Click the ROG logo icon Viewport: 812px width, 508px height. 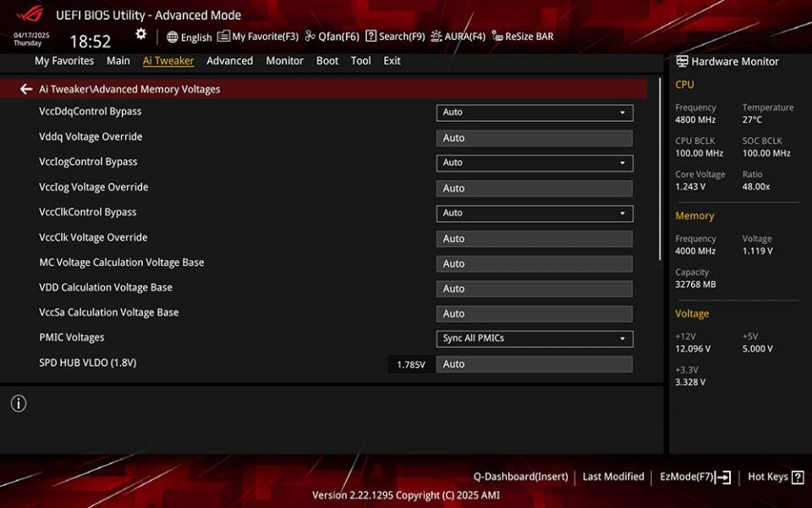tap(30, 14)
